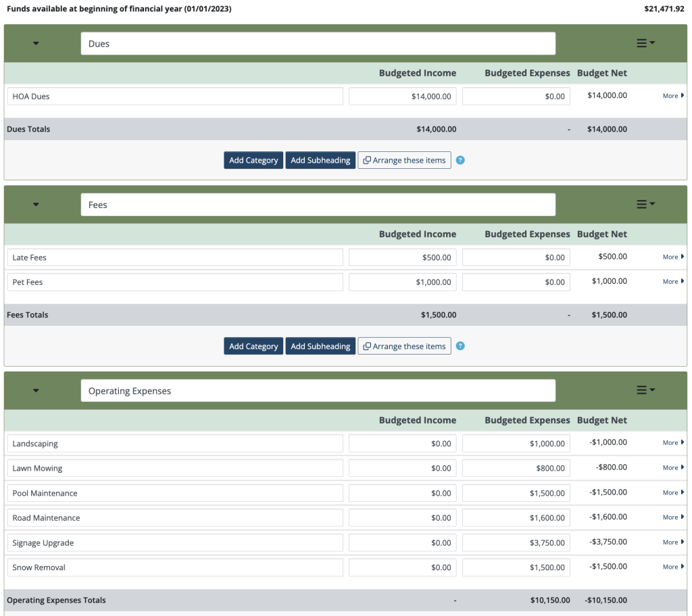Click the Pet Fees name field
The height and width of the screenshot is (616, 692).
pos(176,282)
